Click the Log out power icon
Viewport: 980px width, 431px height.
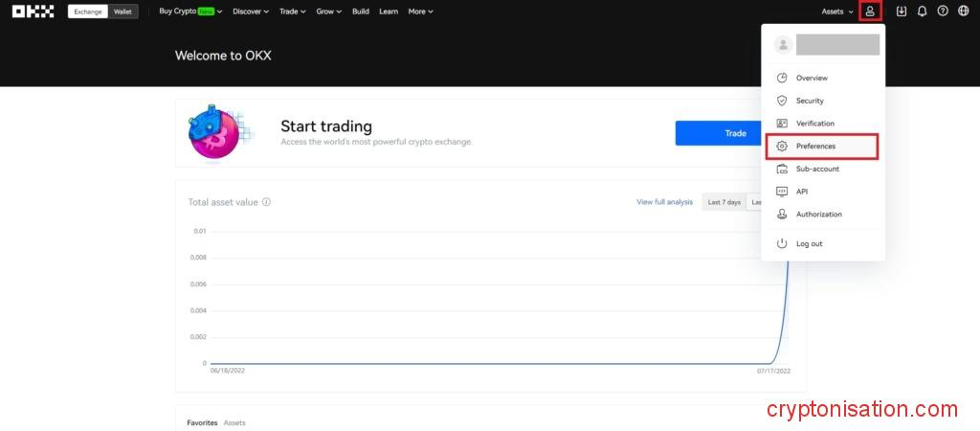click(782, 243)
